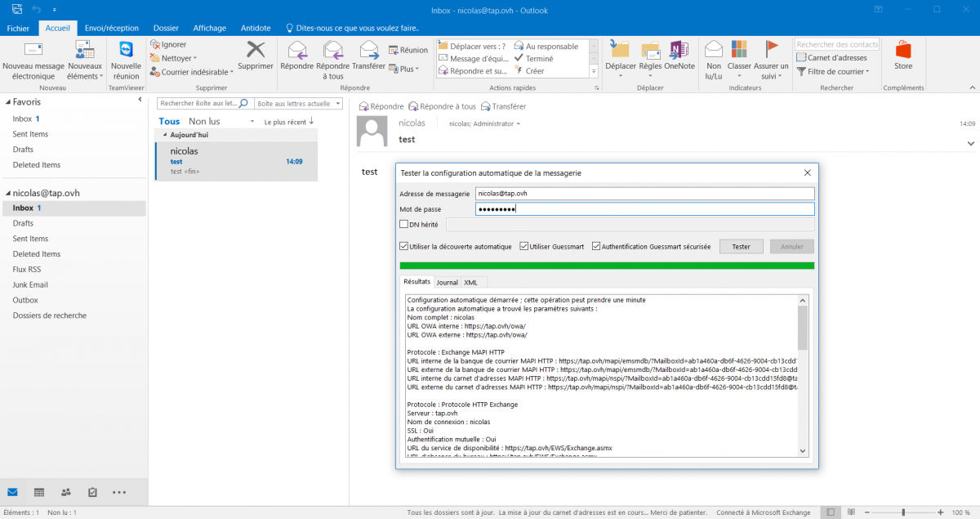The width and height of the screenshot is (980, 519).
Task: Open the Carnet d'adresses
Action: (x=831, y=58)
